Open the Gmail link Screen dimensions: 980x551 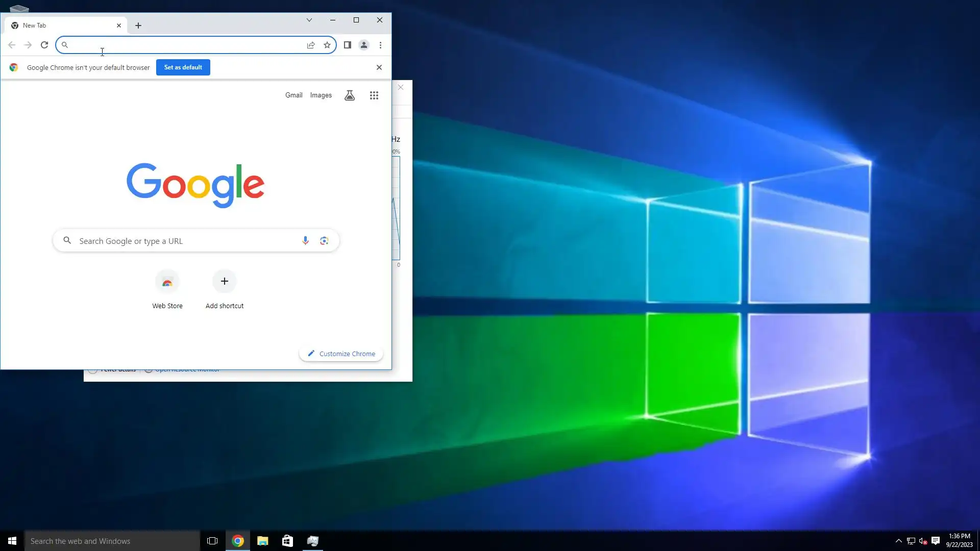click(293, 95)
